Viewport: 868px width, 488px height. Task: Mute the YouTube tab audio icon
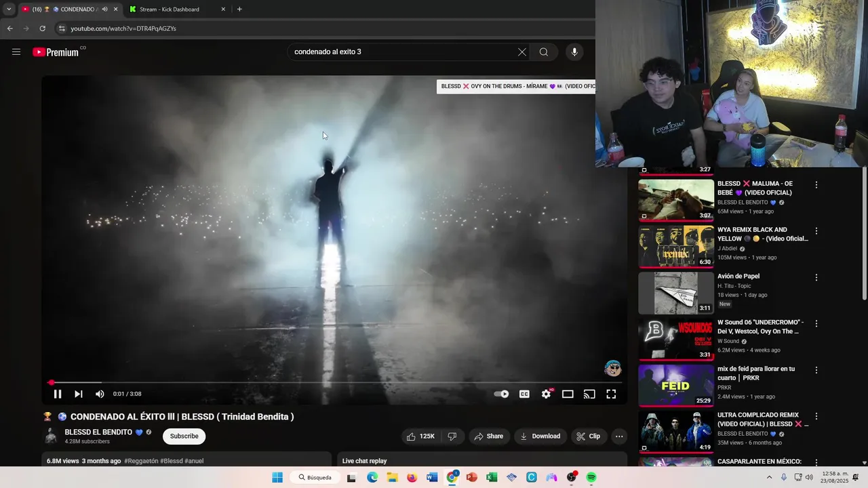[104, 9]
